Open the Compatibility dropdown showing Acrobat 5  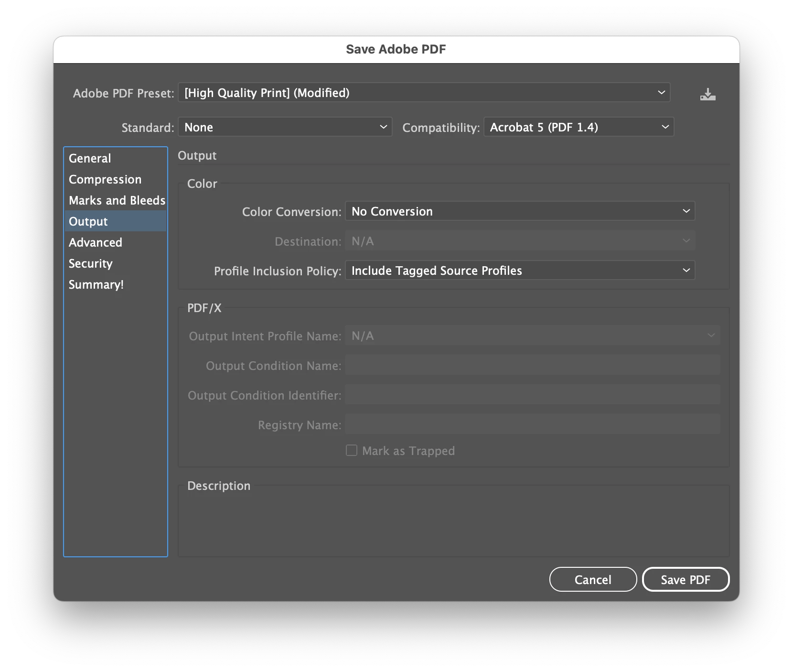click(579, 127)
